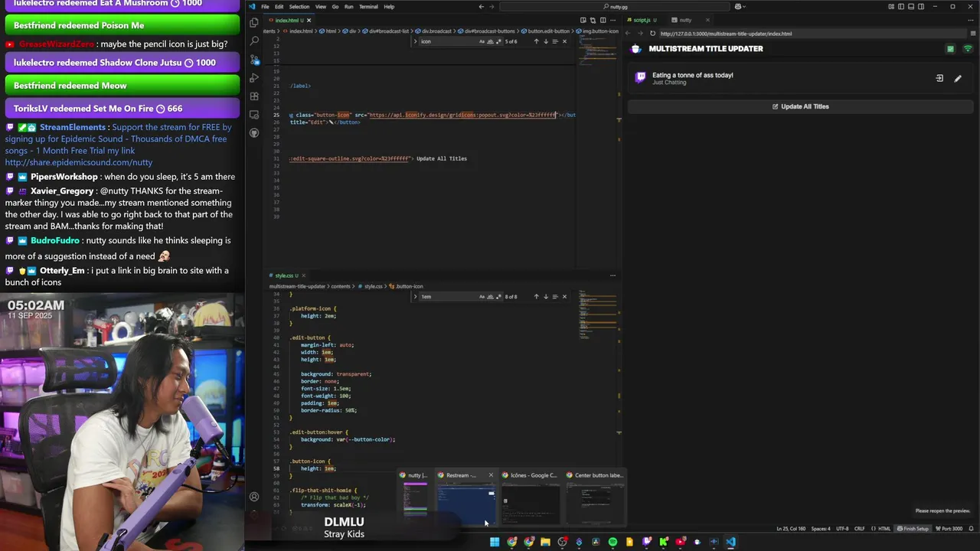Switch to the script.js tab
The image size is (980, 551).
click(x=643, y=20)
